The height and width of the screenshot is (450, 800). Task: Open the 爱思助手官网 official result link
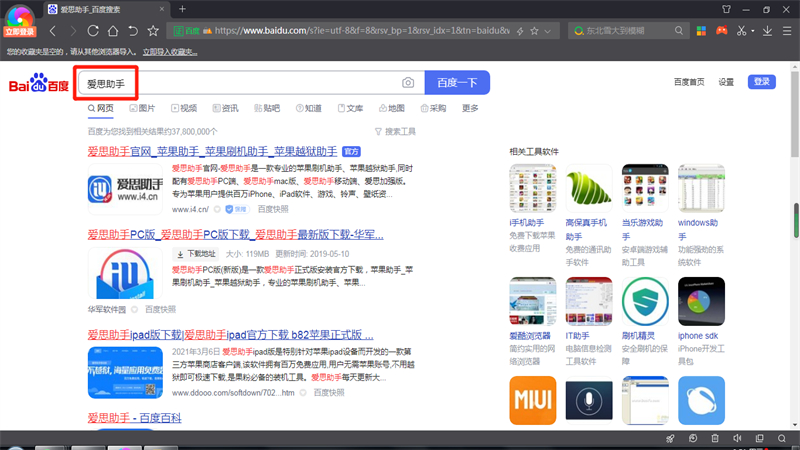coord(212,152)
